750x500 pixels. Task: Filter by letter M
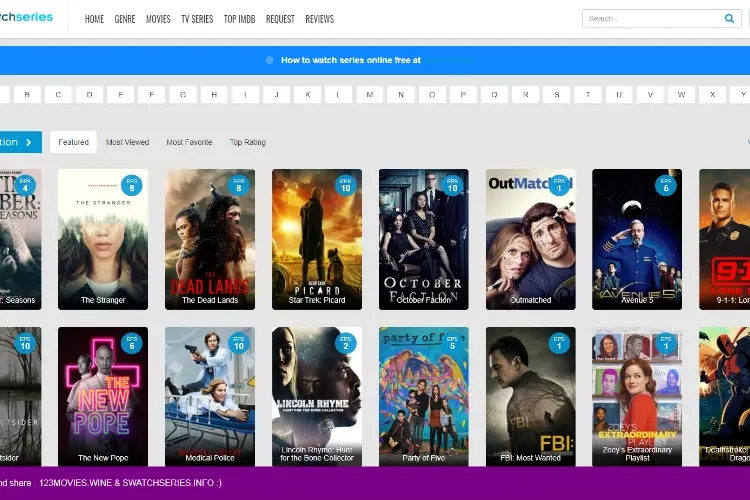(x=370, y=95)
